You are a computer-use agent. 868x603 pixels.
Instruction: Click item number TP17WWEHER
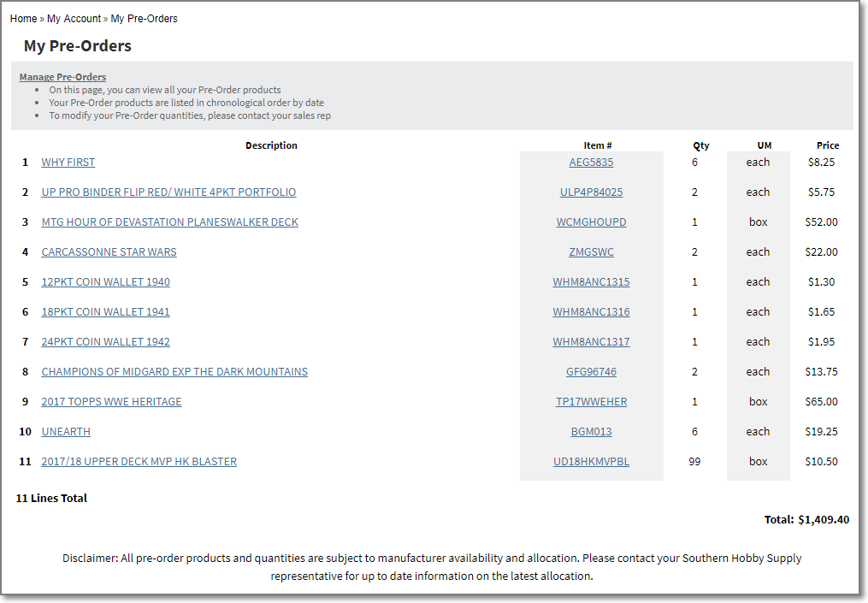591,401
